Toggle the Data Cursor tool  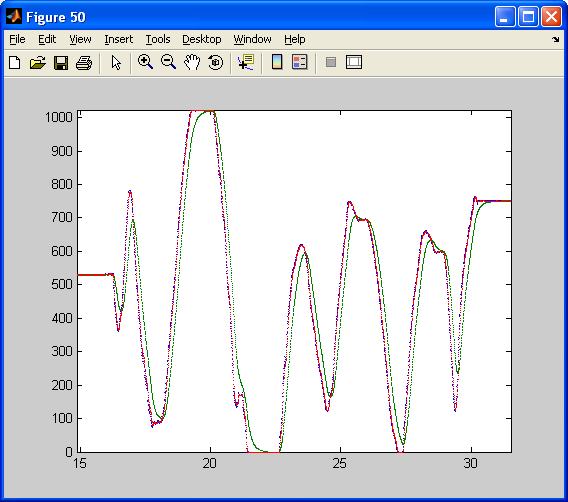pos(246,62)
